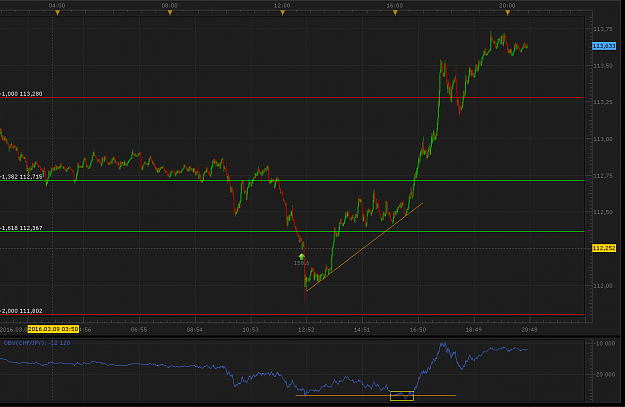Click the 16:00 label on the top time axis

pos(395,6)
